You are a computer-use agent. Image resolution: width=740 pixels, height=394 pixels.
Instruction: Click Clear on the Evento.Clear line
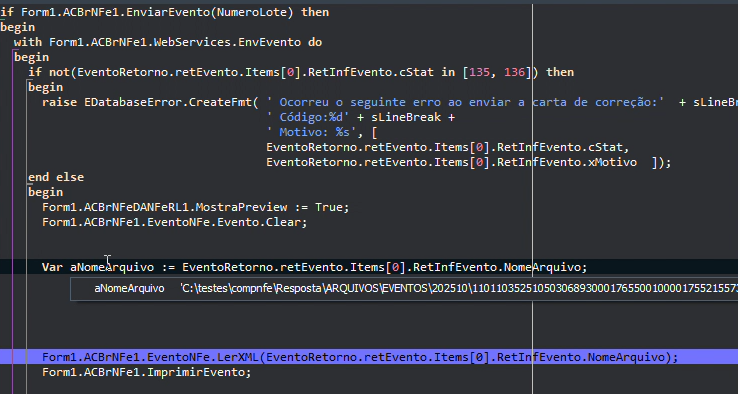tap(283, 222)
